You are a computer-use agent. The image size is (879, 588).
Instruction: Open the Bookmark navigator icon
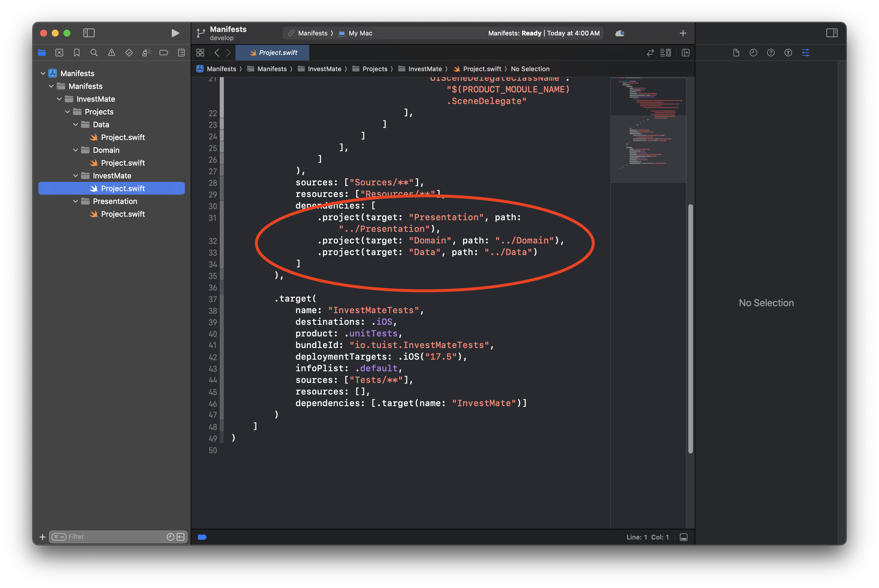point(76,53)
